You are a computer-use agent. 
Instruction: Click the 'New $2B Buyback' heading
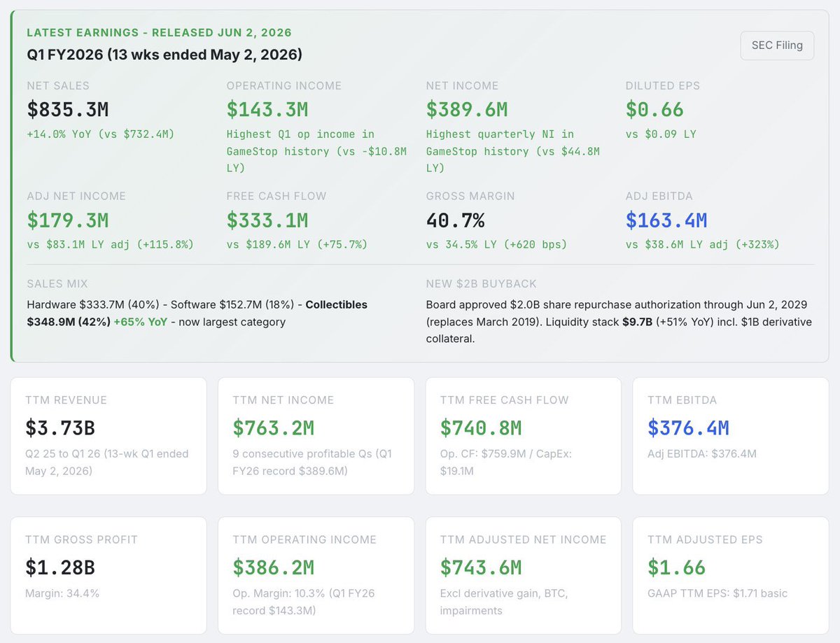click(x=482, y=284)
